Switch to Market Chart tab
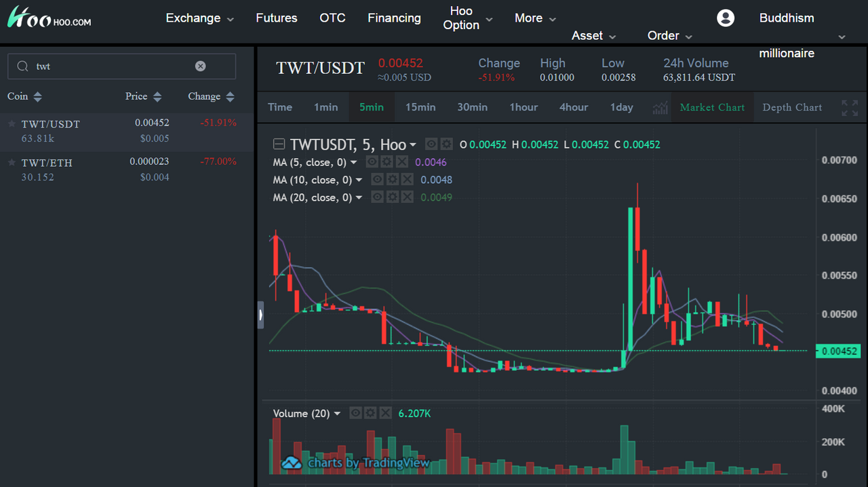This screenshot has width=868, height=487. [712, 107]
